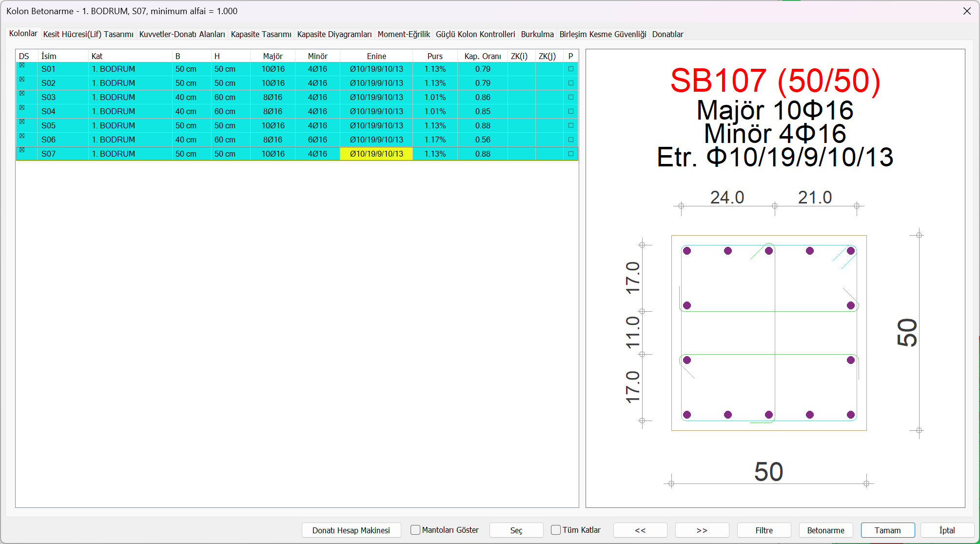
Task: Click the Kap. Oranı column header
Action: click(x=483, y=56)
